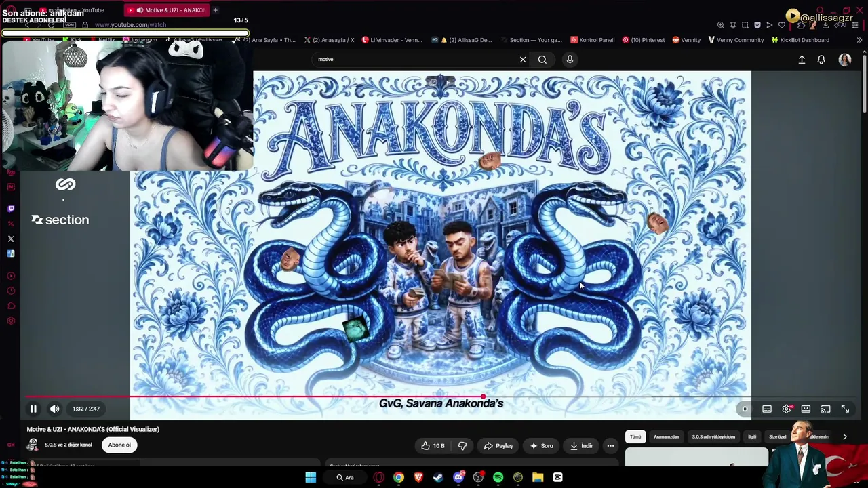Open the Soru ask button
The width and height of the screenshot is (868, 488).
coord(541,445)
